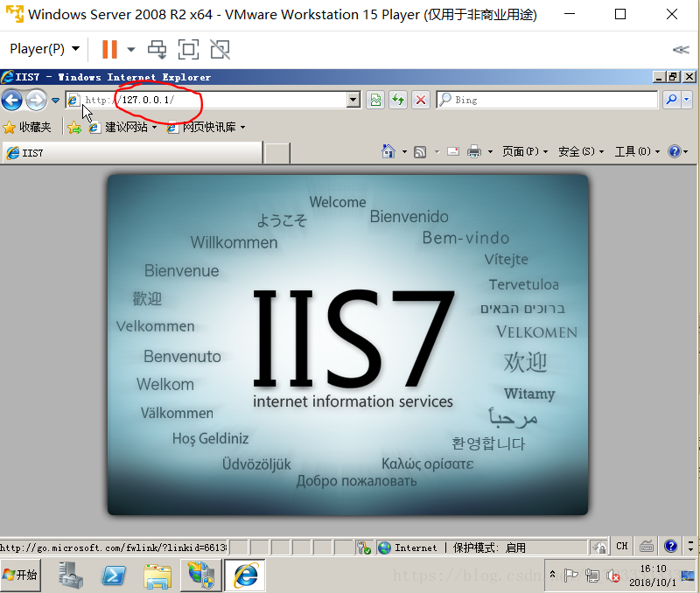Screen dimensions: 700x593
Task: Open the 网页快讯库 web slice gallery
Action: tap(206, 128)
